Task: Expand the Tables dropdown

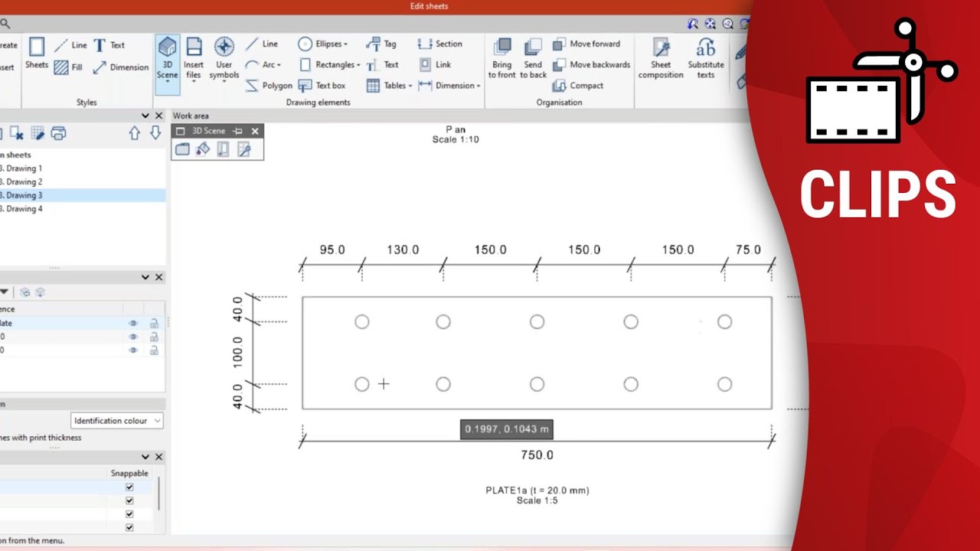Action: (410, 86)
